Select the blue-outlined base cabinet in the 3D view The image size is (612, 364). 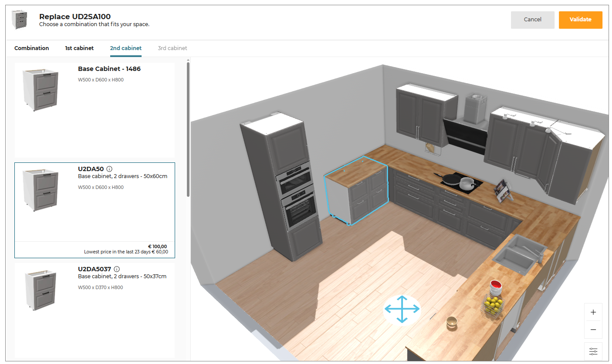[x=356, y=191]
